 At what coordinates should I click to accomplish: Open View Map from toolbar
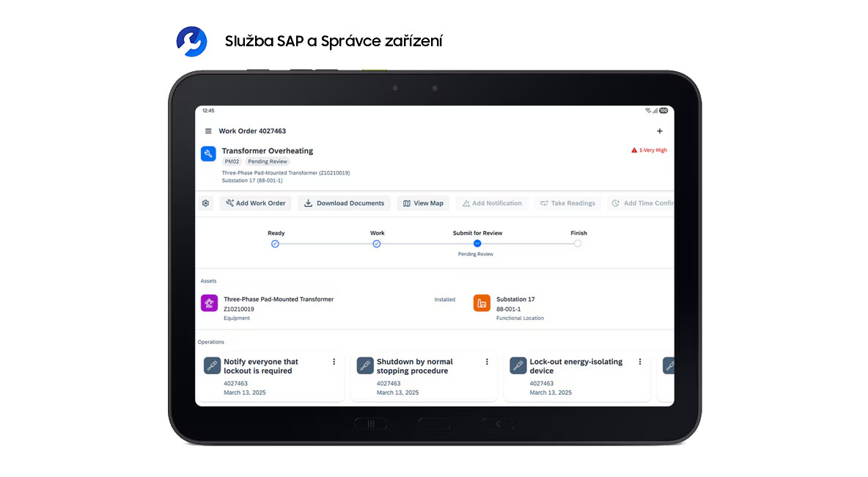click(x=423, y=203)
